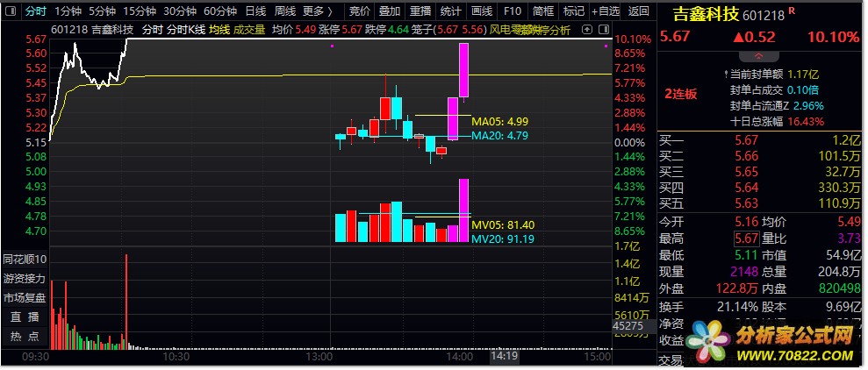The height and width of the screenshot is (370, 868).
Task: Click the 最低 value 5.11
Action: (x=746, y=255)
